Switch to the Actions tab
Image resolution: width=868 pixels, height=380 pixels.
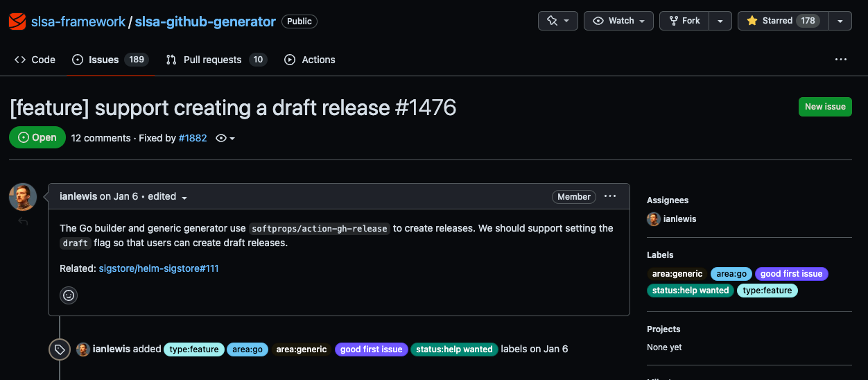tap(310, 60)
